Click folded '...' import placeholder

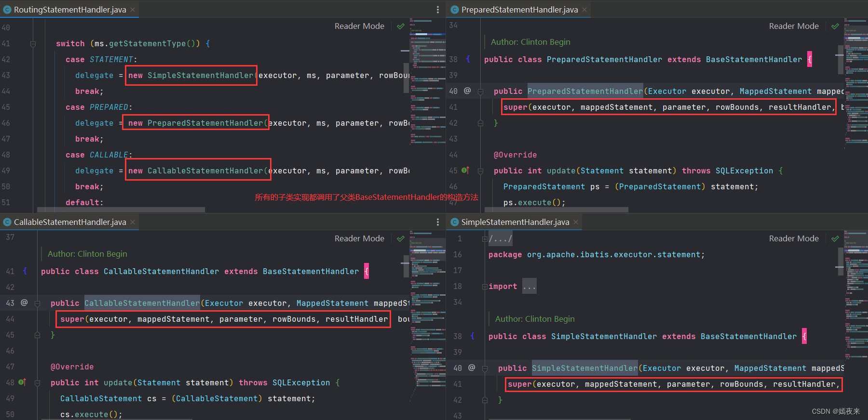[x=529, y=286]
